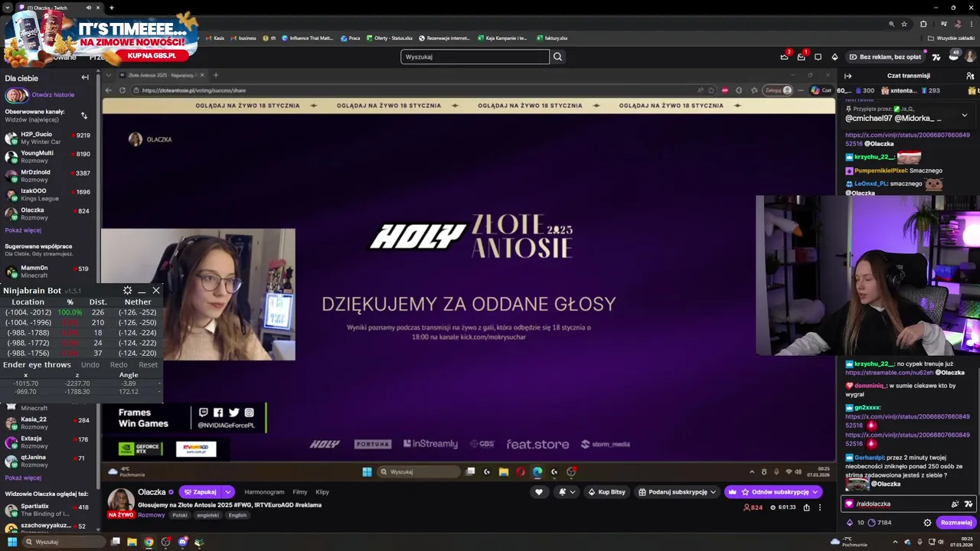Open File Explorer from taskbar

point(132,542)
